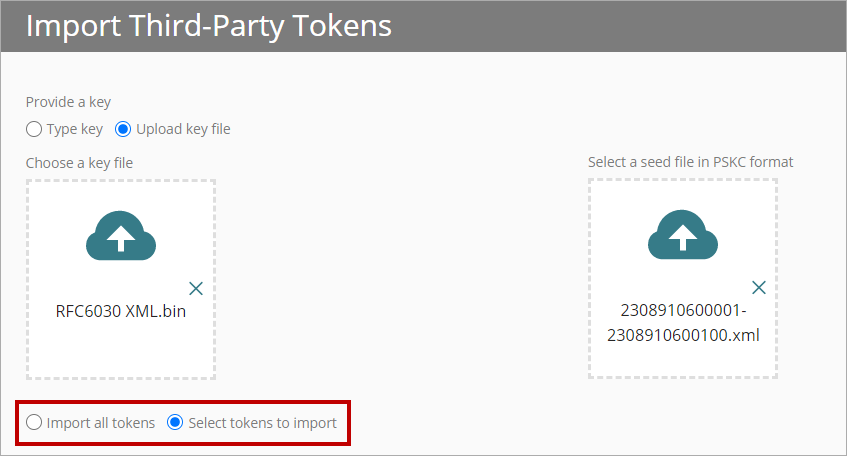Viewport: 847px width, 456px height.
Task: Click the "Type key" label text
Action: click(75, 129)
